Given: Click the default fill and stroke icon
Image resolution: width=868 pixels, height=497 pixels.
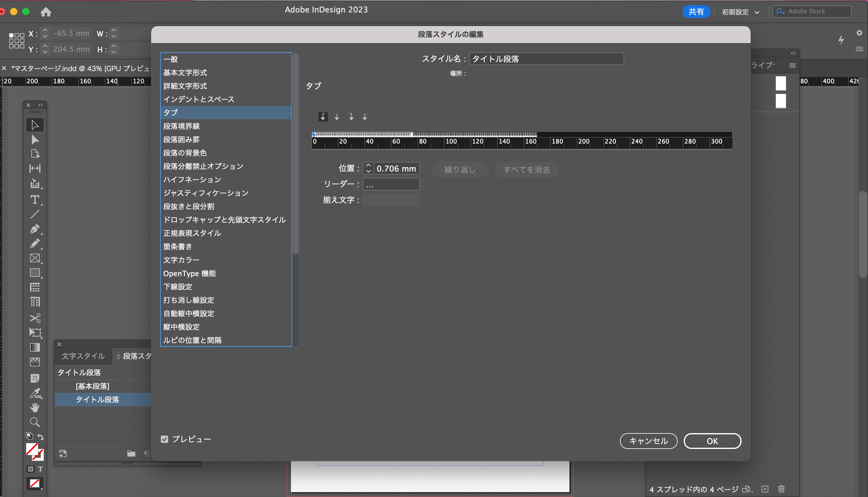Looking at the screenshot, I should click(29, 436).
